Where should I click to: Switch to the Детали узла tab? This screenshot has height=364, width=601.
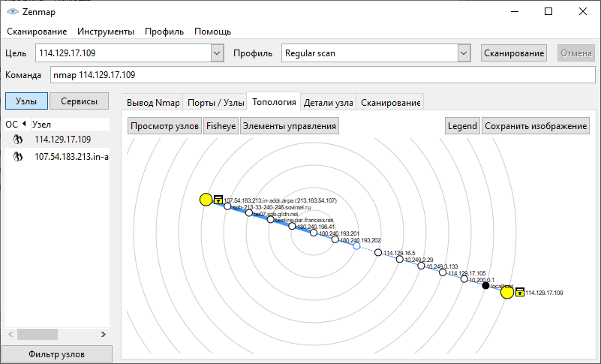point(328,102)
